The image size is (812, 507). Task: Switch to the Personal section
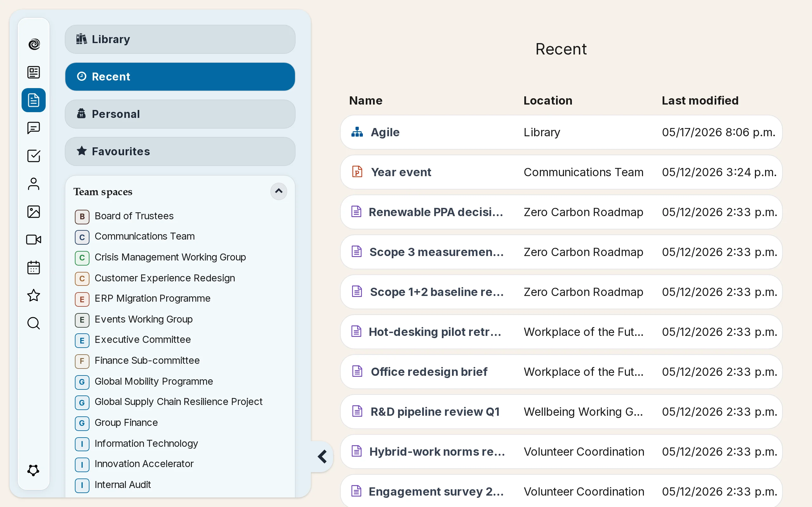point(180,114)
